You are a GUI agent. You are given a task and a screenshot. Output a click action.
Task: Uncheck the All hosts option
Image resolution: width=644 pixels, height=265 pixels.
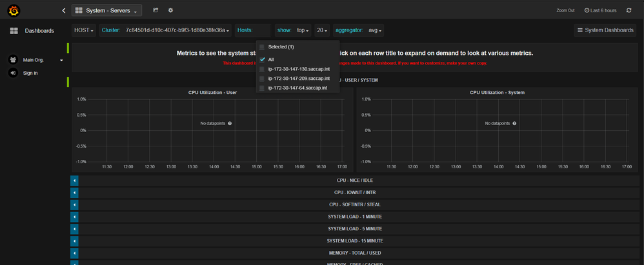pos(262,59)
